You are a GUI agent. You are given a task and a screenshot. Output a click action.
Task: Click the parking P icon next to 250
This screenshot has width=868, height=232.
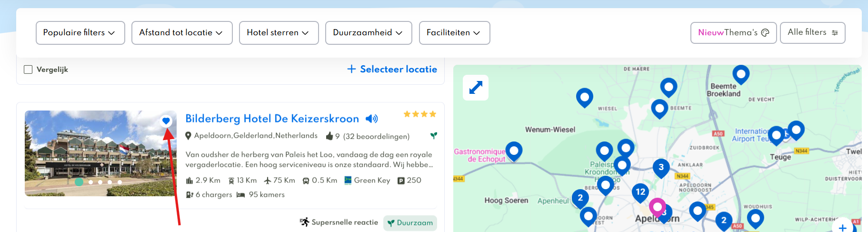coord(401,181)
